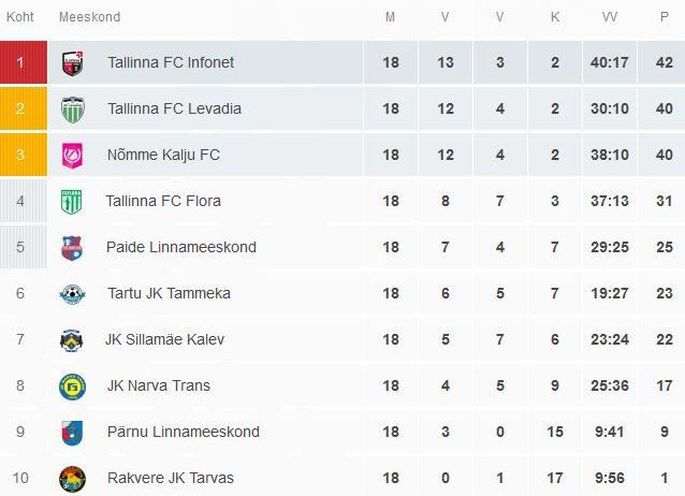This screenshot has width=685, height=496.
Task: Click the Pärnu Linnameeskond shield logo
Action: tap(73, 433)
